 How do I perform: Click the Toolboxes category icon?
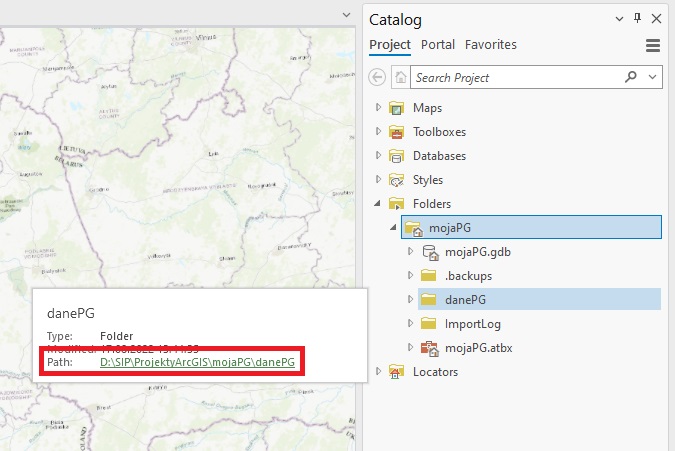[398, 132]
